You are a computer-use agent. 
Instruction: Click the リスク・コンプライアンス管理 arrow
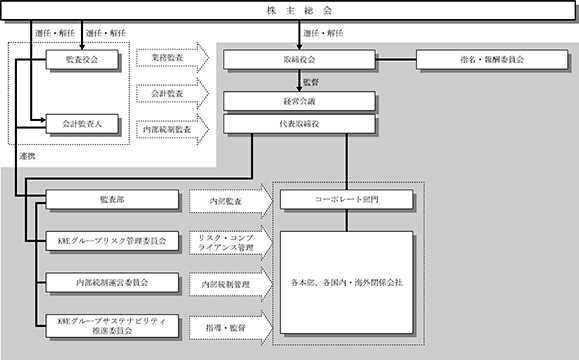pos(231,243)
